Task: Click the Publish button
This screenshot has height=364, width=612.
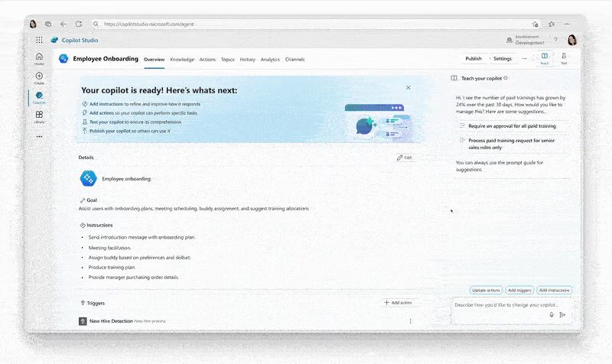Action: (x=474, y=58)
